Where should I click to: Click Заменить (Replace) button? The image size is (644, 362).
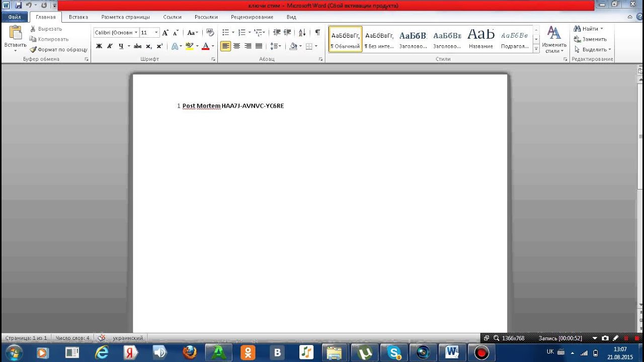click(590, 39)
